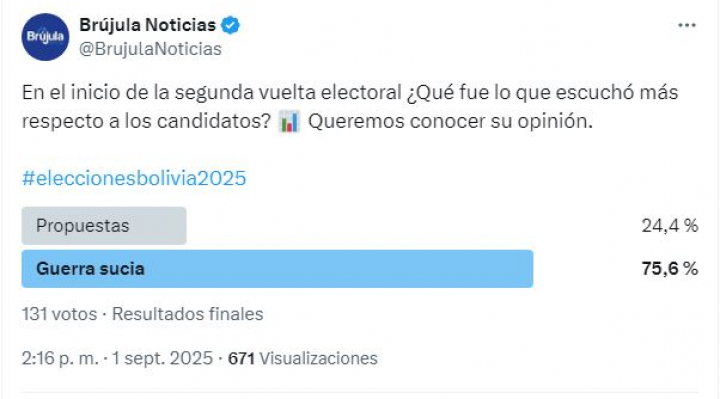The width and height of the screenshot is (720, 399).
Task: Click the 24,4 % poll percentage
Action: [x=670, y=226]
